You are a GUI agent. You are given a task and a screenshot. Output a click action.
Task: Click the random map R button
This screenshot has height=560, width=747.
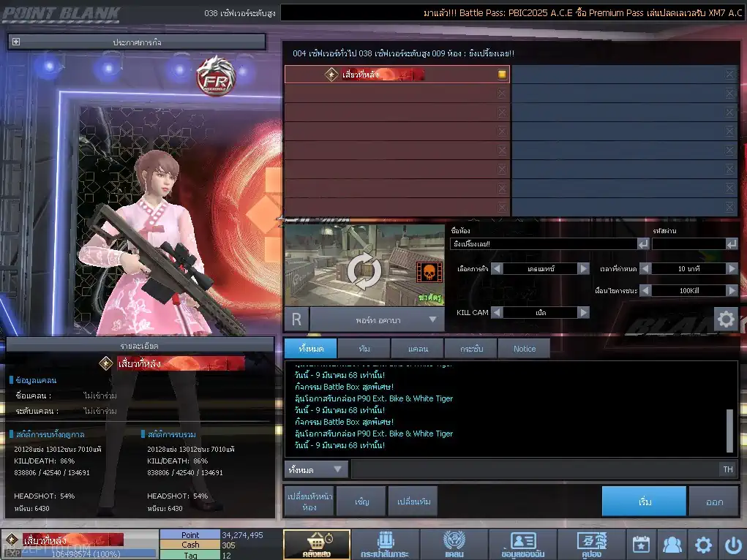tap(296, 319)
